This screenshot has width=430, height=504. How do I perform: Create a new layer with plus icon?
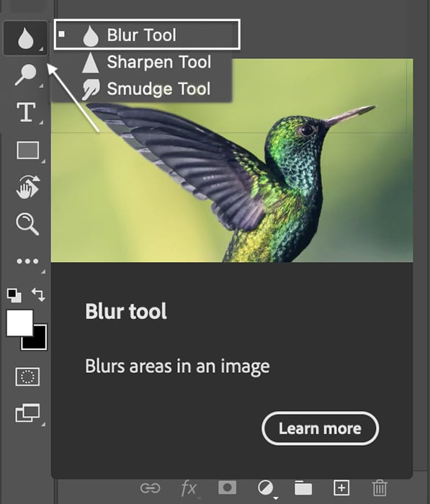pyautogui.click(x=341, y=488)
